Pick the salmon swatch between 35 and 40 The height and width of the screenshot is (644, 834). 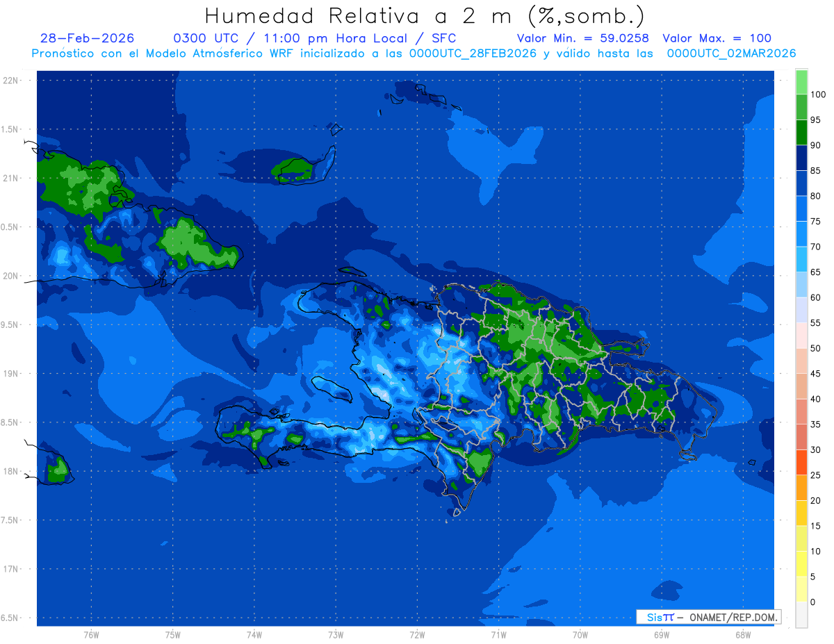coord(801,412)
